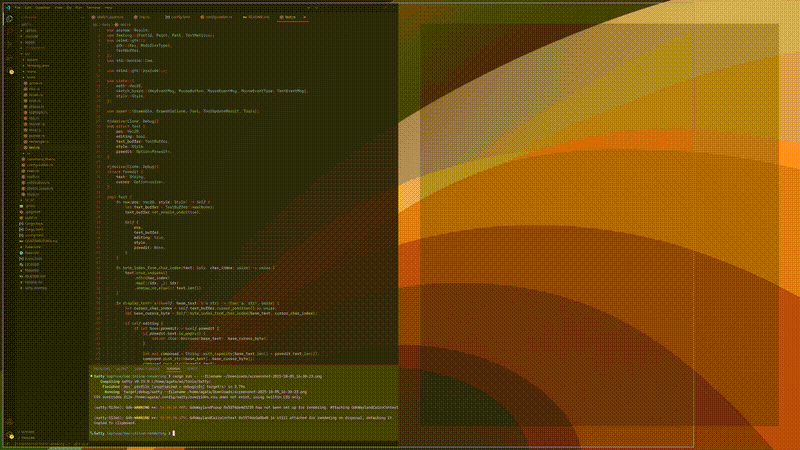Switch to the configuration.rs editor tab

[216, 17]
